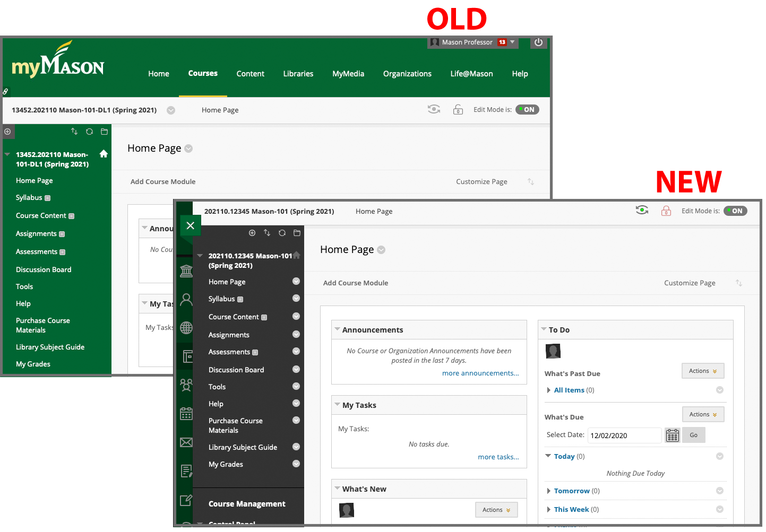Collapse the My Tasks module
Image resolution: width=766 pixels, height=532 pixels.
point(337,404)
